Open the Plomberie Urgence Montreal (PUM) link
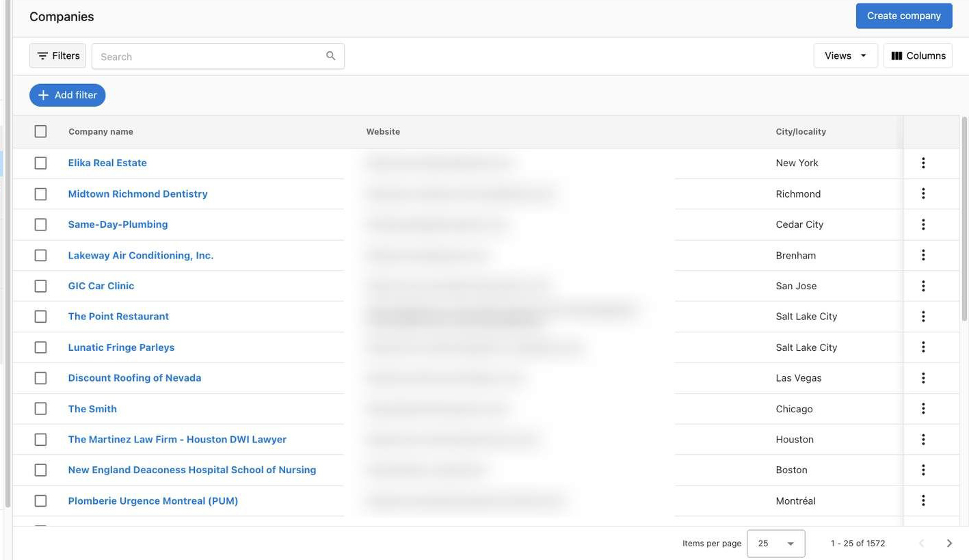Screen dimensions: 969x560 (153, 501)
